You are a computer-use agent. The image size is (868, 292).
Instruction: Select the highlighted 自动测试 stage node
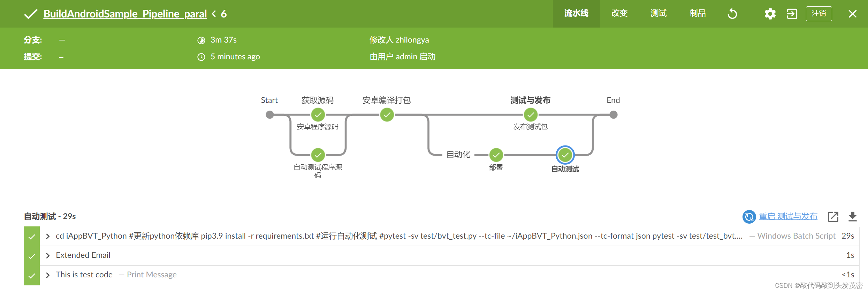(x=565, y=155)
